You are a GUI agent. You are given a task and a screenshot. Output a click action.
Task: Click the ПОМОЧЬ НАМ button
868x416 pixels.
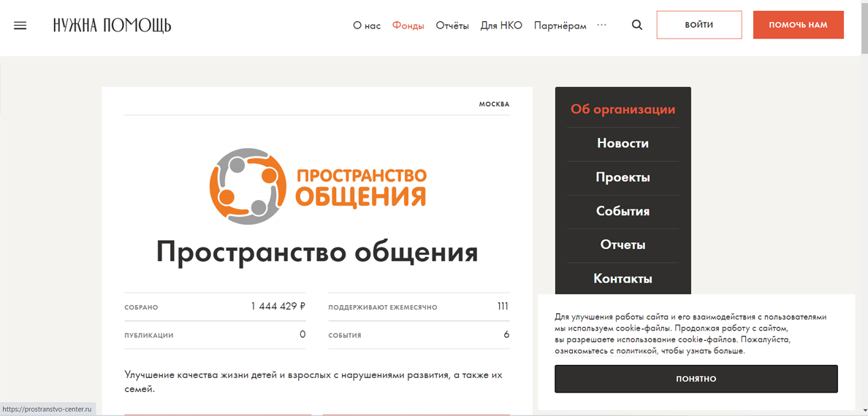pos(799,25)
